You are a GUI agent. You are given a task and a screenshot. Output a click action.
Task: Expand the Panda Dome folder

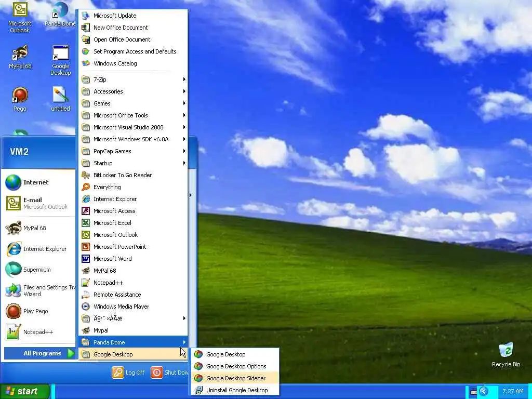point(133,342)
